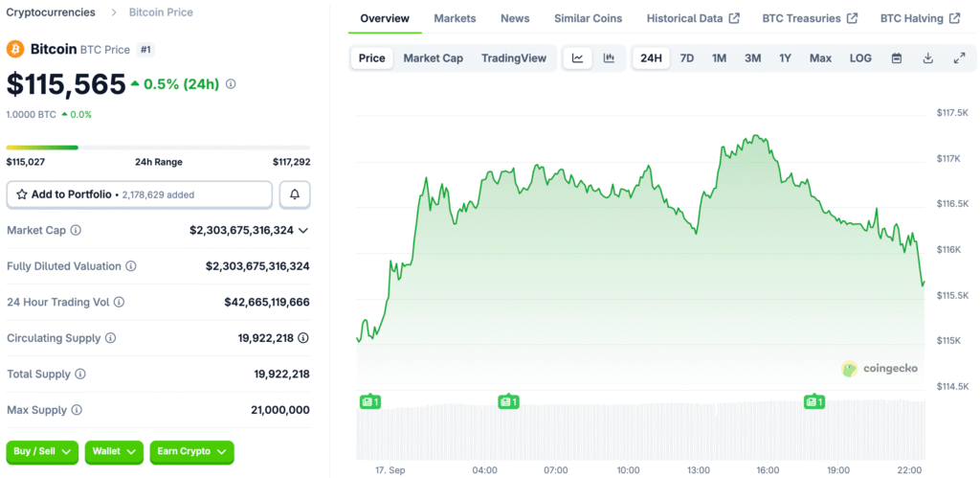Click info icon next to 19,922,218 circulating value
Screen dimensions: 980x478
tap(303, 338)
